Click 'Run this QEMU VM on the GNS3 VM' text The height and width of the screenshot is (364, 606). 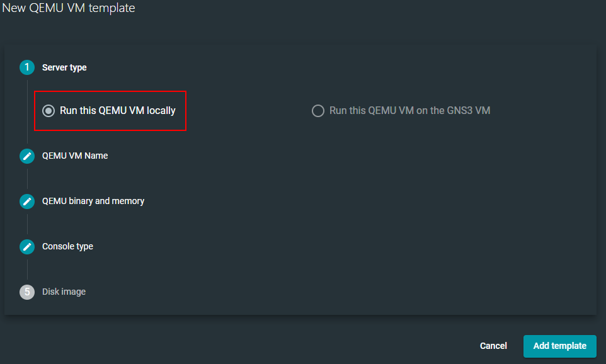[x=409, y=111]
